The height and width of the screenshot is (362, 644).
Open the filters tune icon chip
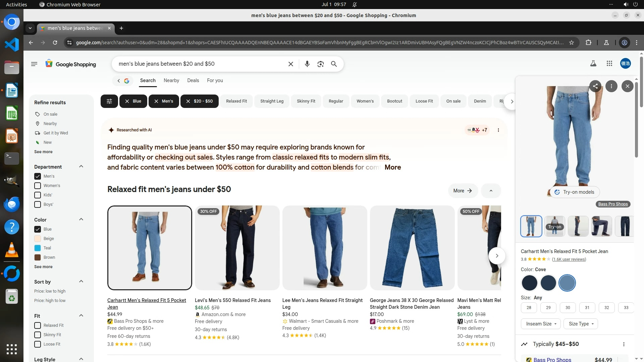[x=109, y=101]
